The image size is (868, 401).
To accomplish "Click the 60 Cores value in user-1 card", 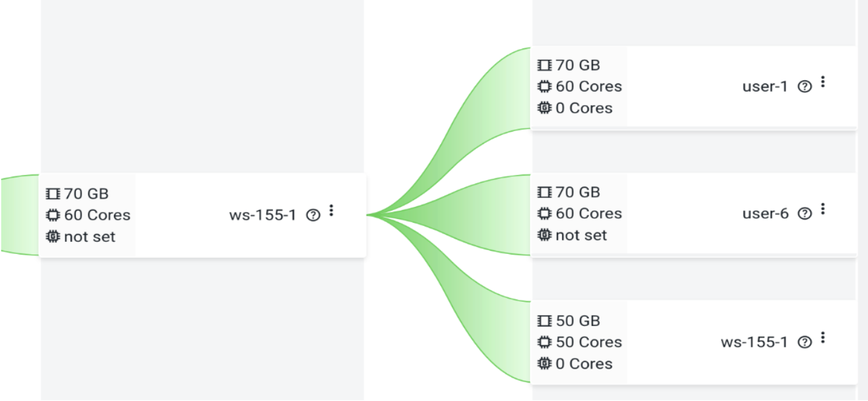I will [x=589, y=87].
